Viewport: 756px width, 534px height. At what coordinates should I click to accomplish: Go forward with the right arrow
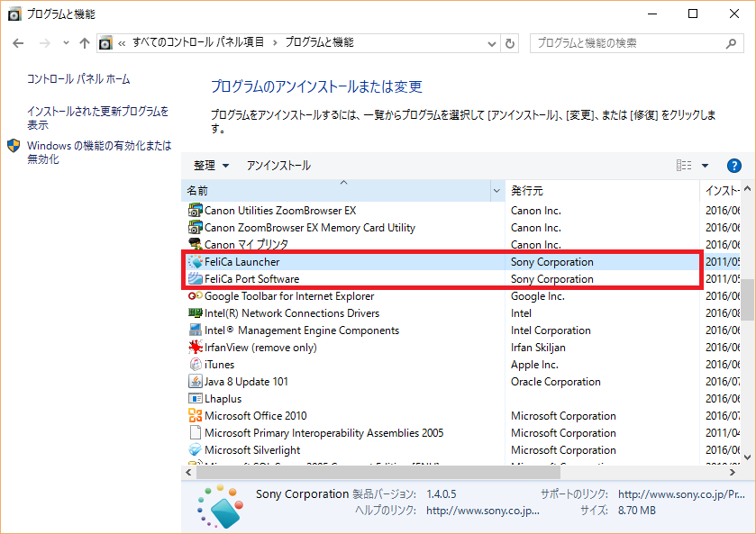[45, 43]
